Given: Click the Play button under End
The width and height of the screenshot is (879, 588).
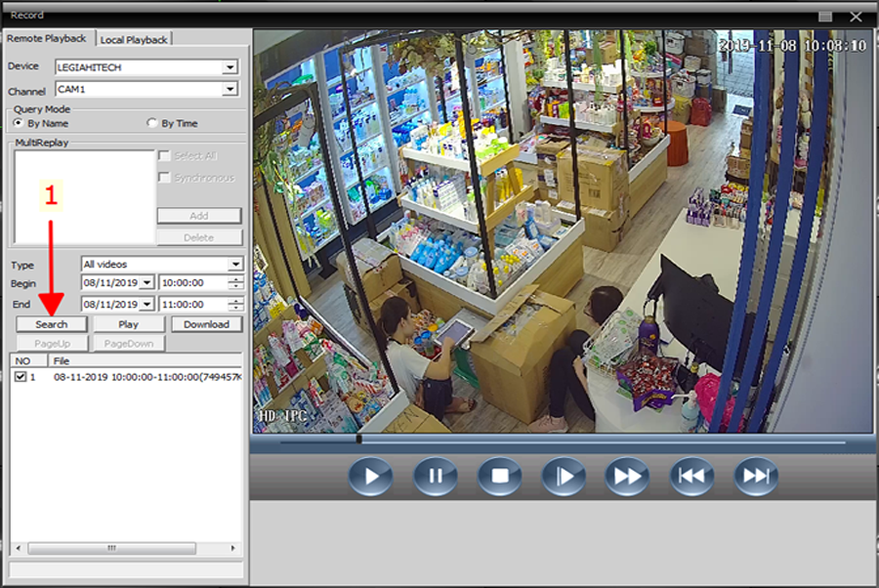Looking at the screenshot, I should (128, 324).
